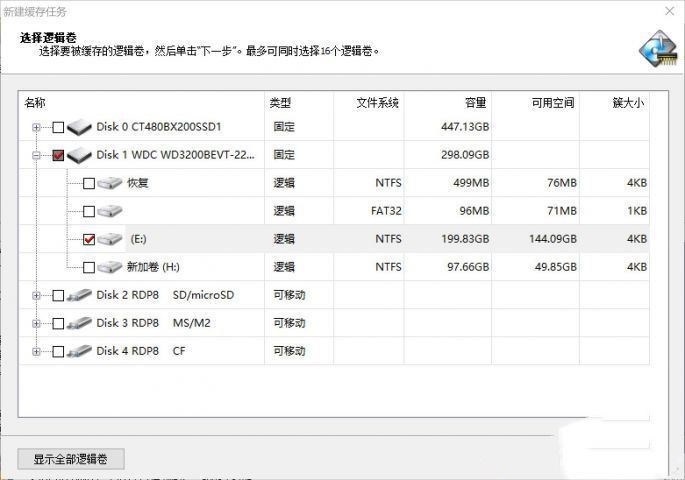Expand the Disk 2 RDP8 tree node
Viewport: 685px width, 480px height.
point(36,296)
